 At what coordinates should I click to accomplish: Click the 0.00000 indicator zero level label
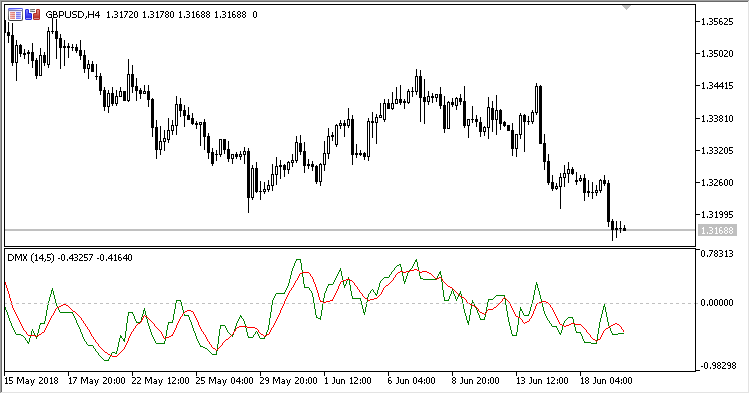[x=717, y=303]
